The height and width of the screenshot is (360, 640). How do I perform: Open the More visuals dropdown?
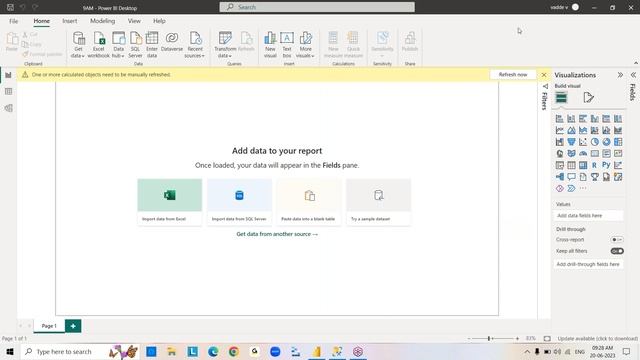tap(305, 45)
